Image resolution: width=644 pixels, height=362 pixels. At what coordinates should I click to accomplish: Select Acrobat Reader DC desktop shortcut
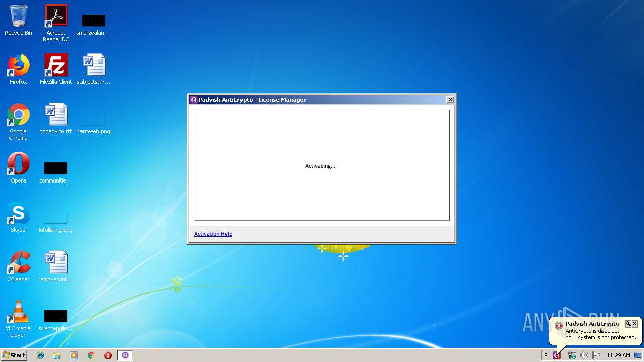click(56, 23)
